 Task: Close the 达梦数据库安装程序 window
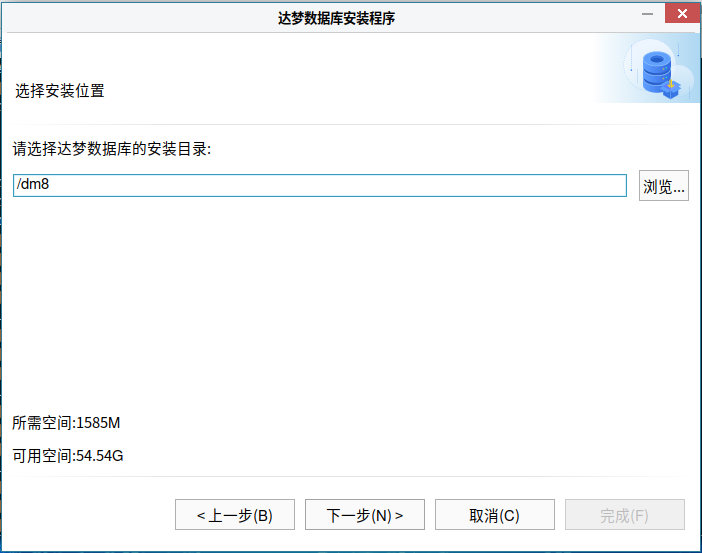[x=682, y=13]
